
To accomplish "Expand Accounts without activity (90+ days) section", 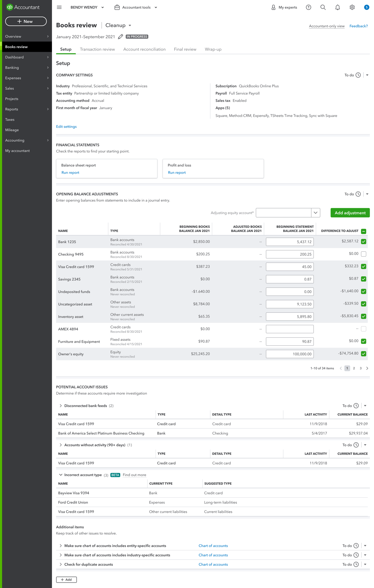I will (x=60, y=445).
